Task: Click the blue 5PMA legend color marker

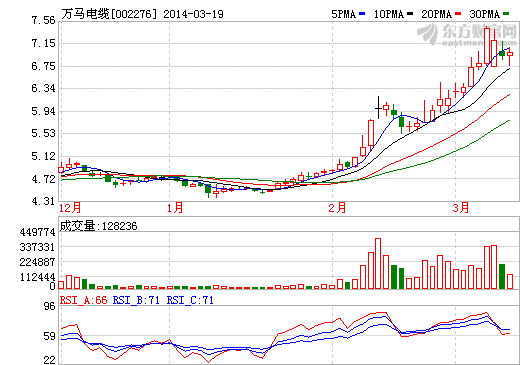Action: [x=362, y=14]
